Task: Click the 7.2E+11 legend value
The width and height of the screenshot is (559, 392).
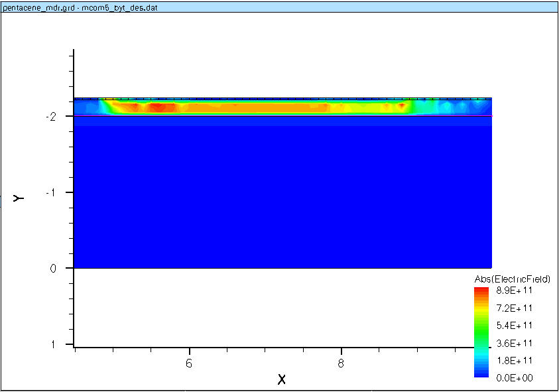Action: (x=515, y=308)
